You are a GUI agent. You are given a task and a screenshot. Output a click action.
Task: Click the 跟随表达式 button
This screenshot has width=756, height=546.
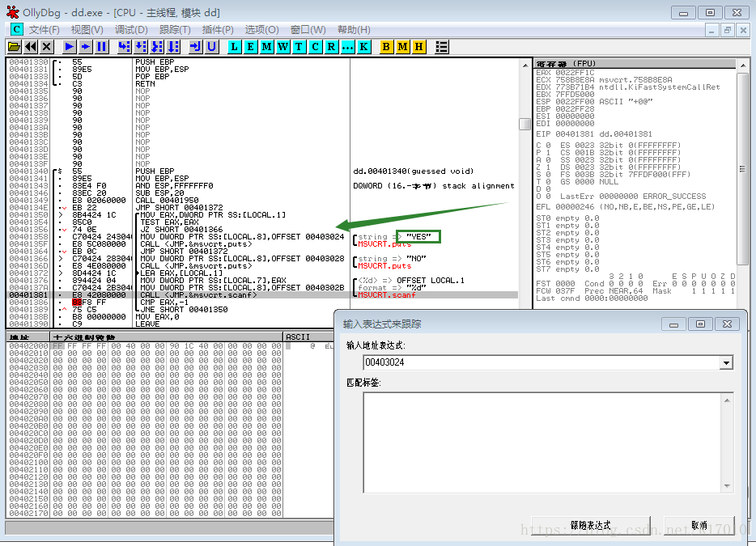pyautogui.click(x=591, y=525)
